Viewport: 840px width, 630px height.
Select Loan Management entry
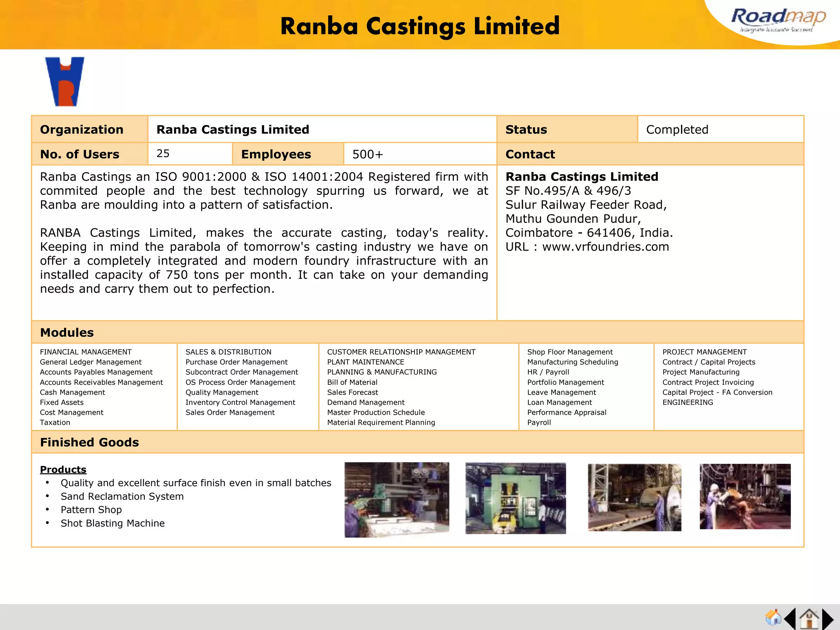559,402
